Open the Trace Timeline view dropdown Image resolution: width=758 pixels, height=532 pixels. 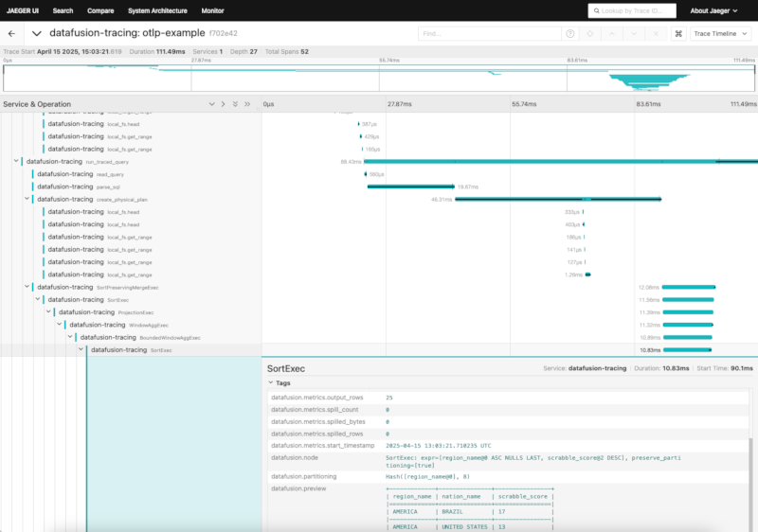coord(721,34)
